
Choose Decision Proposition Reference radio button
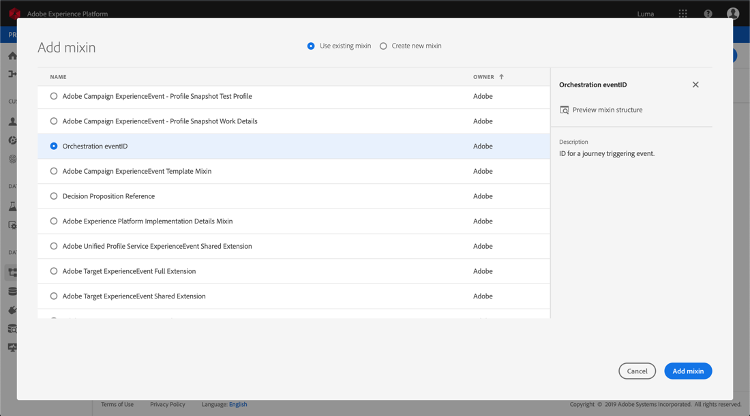54,196
